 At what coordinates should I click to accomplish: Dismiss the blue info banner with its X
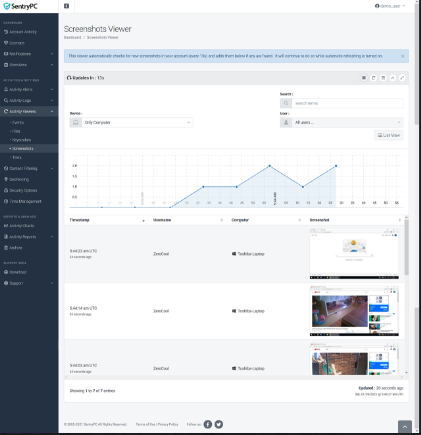tap(402, 56)
